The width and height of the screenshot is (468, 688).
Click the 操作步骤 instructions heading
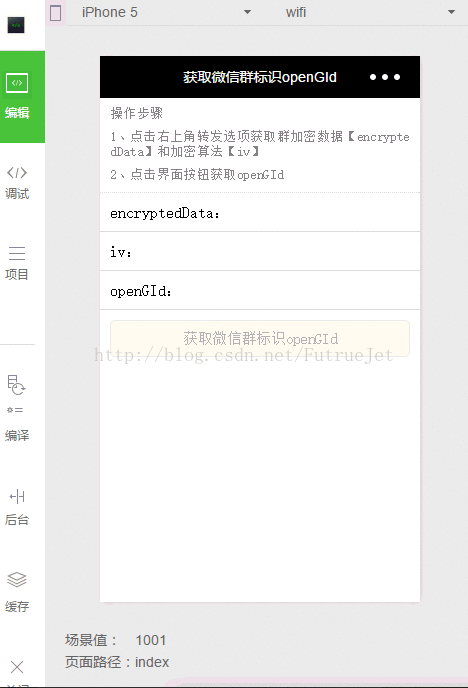[x=137, y=113]
